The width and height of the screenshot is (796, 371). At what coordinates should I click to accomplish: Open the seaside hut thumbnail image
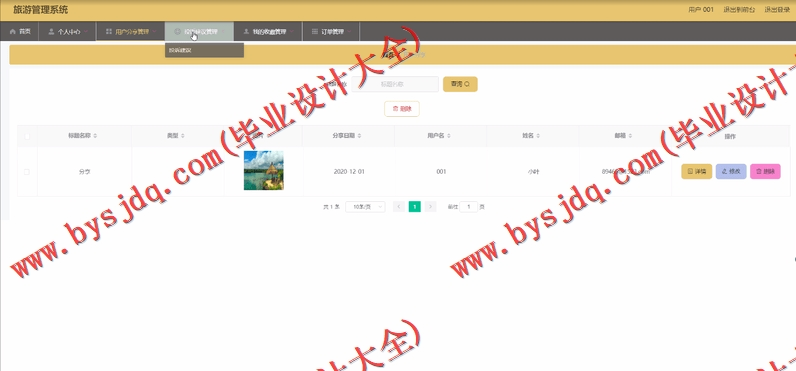click(263, 171)
